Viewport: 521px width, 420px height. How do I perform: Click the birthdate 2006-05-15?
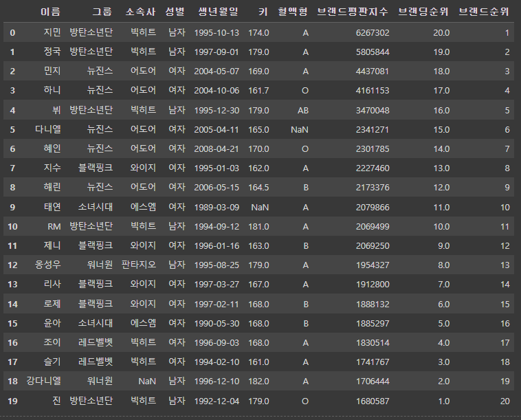pyautogui.click(x=217, y=188)
